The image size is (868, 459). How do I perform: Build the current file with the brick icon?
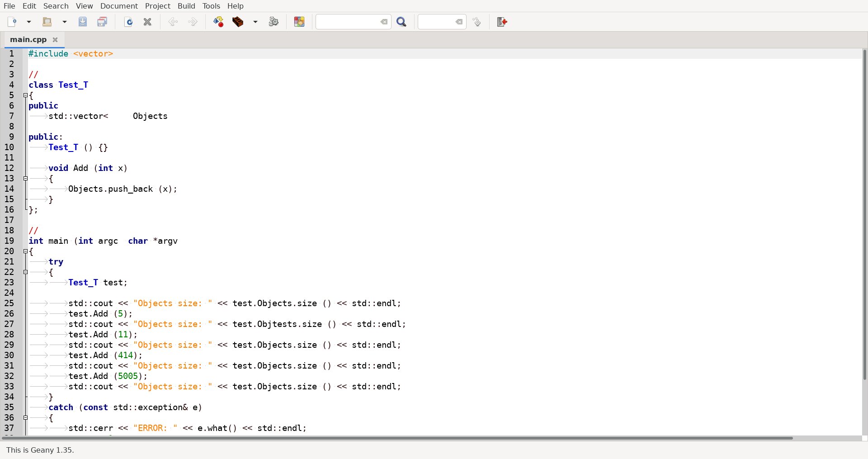pos(238,22)
